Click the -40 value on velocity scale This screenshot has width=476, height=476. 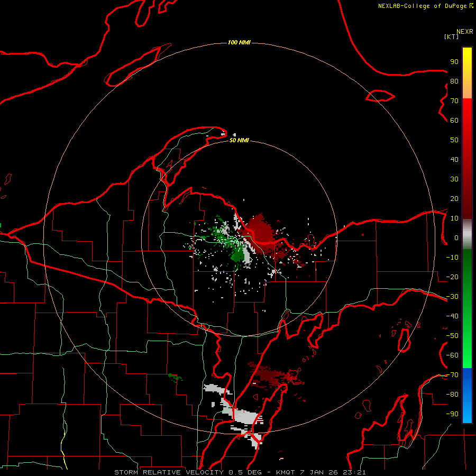[x=452, y=316]
